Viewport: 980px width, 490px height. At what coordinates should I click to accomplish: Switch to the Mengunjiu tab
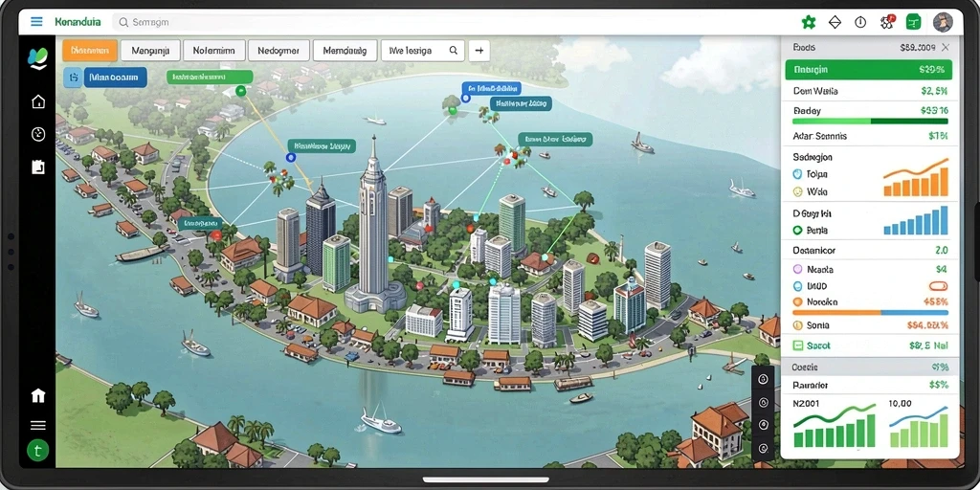tap(150, 50)
